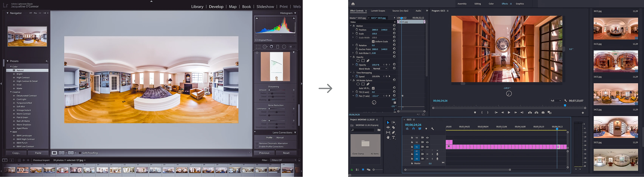Viewport: 644px width, 177px height.
Task: Collapse the B&W presets group
Action: click(x=11, y=132)
